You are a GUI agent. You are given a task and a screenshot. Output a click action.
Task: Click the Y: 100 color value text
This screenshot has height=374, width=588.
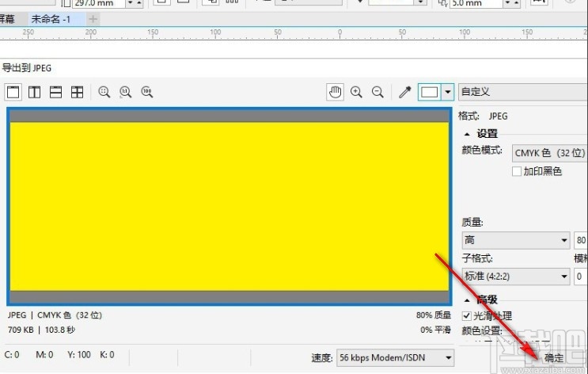pos(79,354)
